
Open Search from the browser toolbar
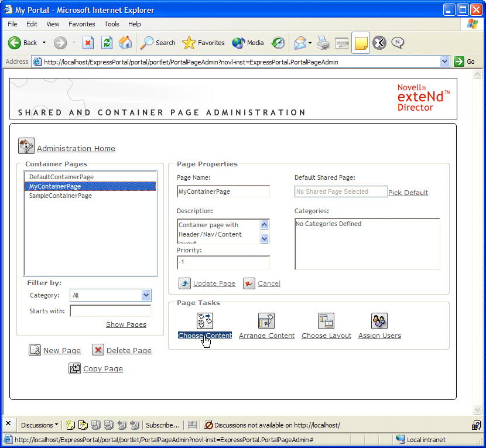[157, 43]
